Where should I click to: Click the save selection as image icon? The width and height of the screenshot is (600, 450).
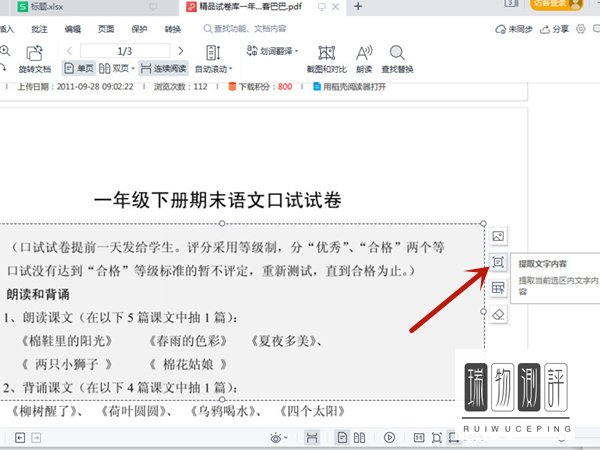coord(498,236)
